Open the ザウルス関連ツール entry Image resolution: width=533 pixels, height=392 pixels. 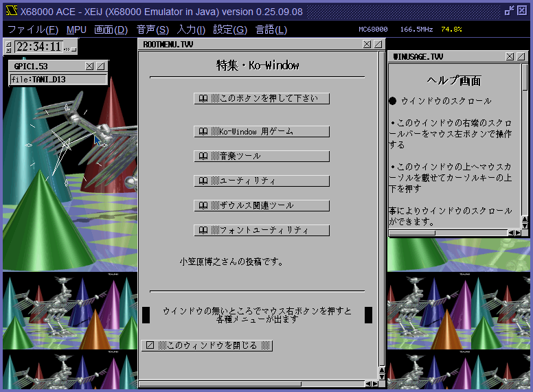coord(262,205)
